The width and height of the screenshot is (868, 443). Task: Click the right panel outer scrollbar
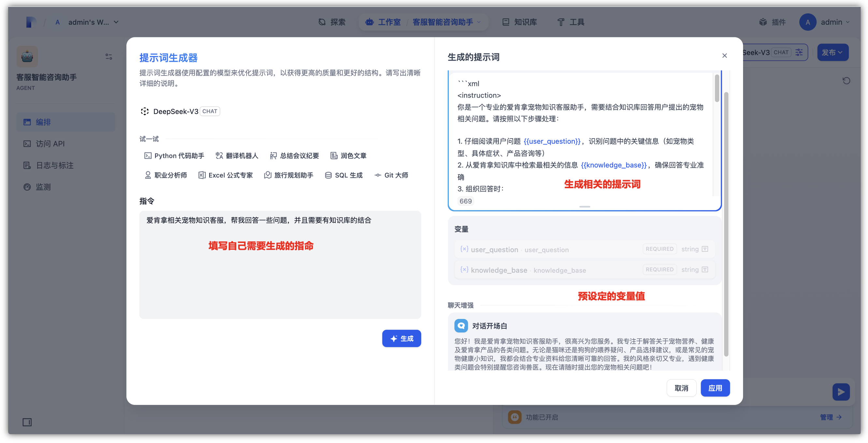(726, 224)
